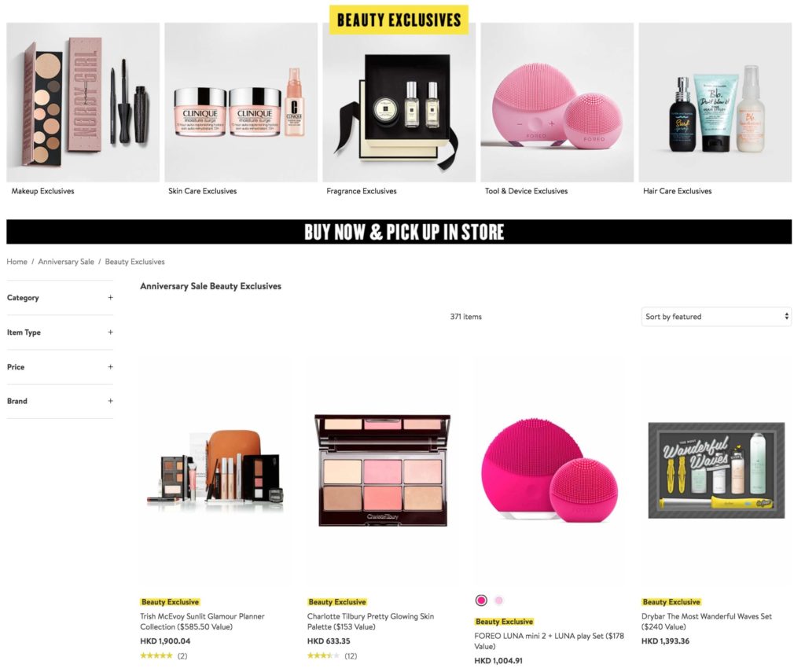Open Makeup Exclusives category image

(x=83, y=102)
